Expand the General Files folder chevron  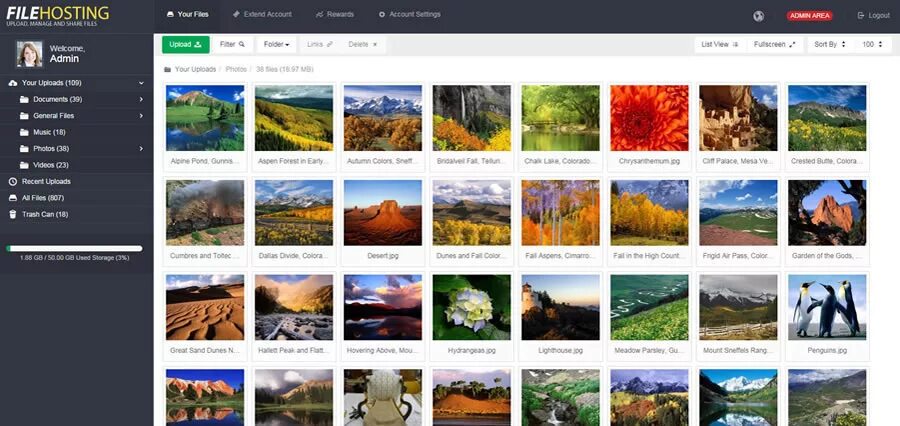[x=141, y=116]
